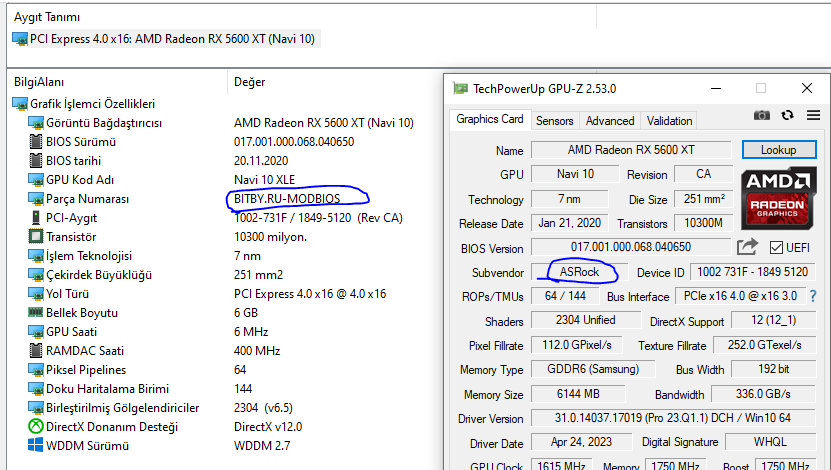Click the Device ID field 1002 731F - 1849 5120
This screenshot has height=470, width=831.
(752, 272)
